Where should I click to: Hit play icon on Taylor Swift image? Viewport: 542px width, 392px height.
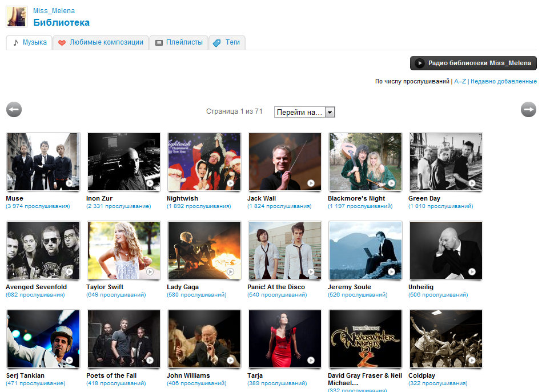click(x=150, y=271)
